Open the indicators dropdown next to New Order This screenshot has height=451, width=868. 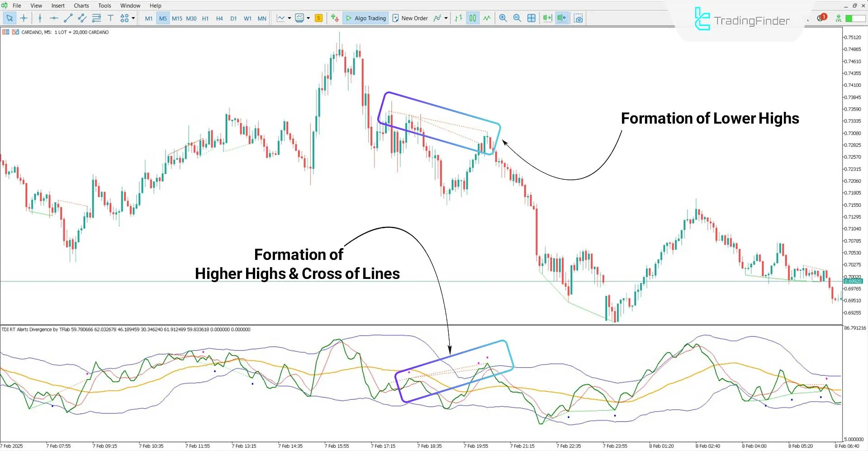click(445, 18)
